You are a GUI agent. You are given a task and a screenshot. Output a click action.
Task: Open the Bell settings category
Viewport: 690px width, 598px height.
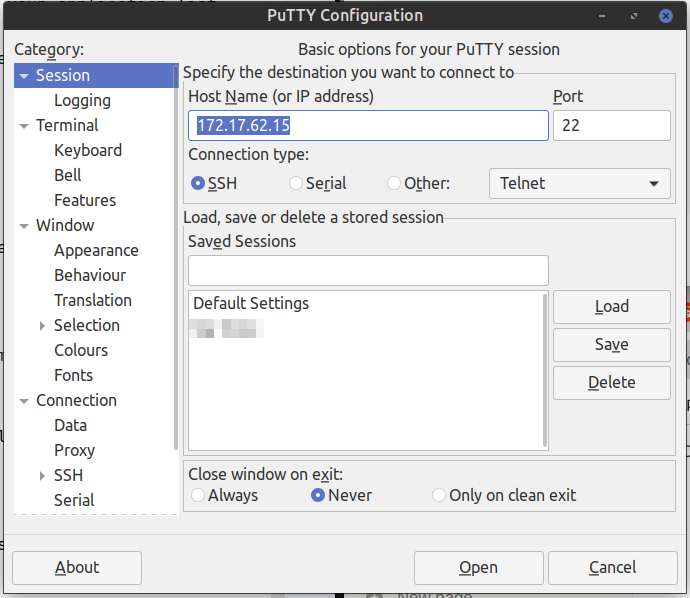tap(68, 175)
